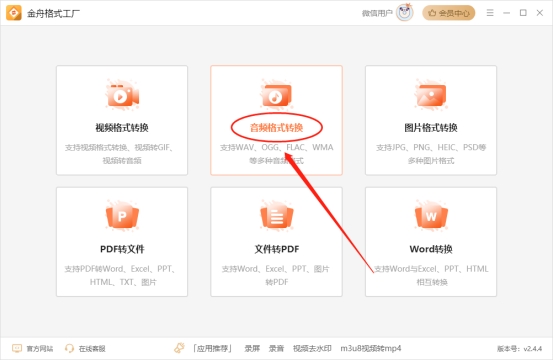This screenshot has height=360, width=554.
Task: Click the 支持WAV、OGG、FLAC、WMA description
Action: [x=277, y=154]
